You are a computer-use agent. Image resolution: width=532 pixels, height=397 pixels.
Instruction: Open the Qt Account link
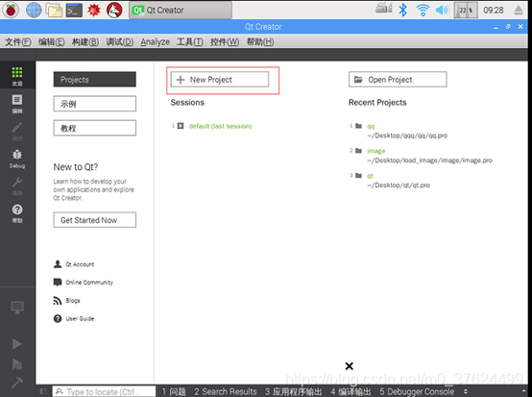74,264
